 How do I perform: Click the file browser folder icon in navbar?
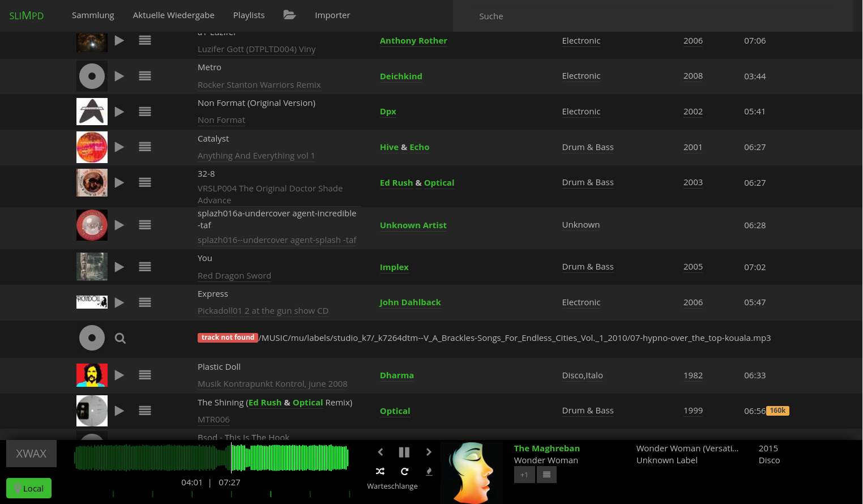[x=289, y=15]
